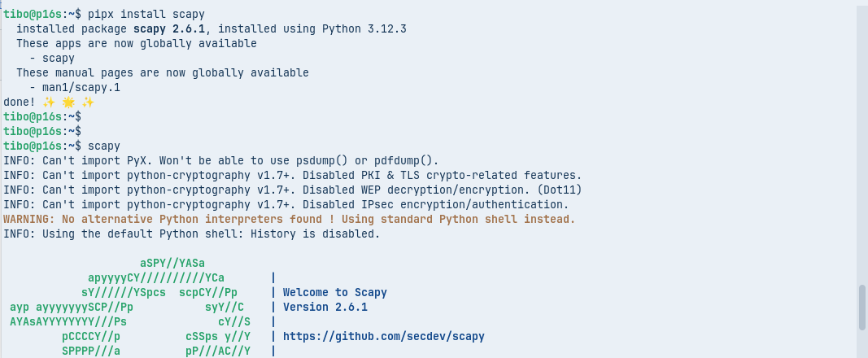Click the sun emoji in the done line
The width and height of the screenshot is (868, 358).
[68, 103]
